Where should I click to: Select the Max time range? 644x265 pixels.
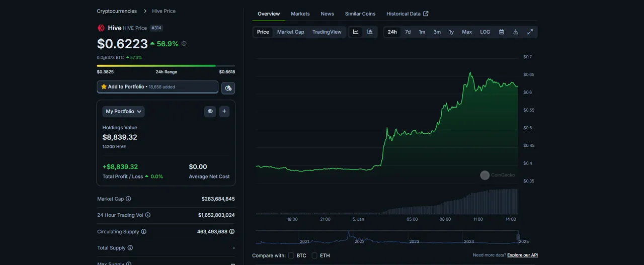[467, 32]
